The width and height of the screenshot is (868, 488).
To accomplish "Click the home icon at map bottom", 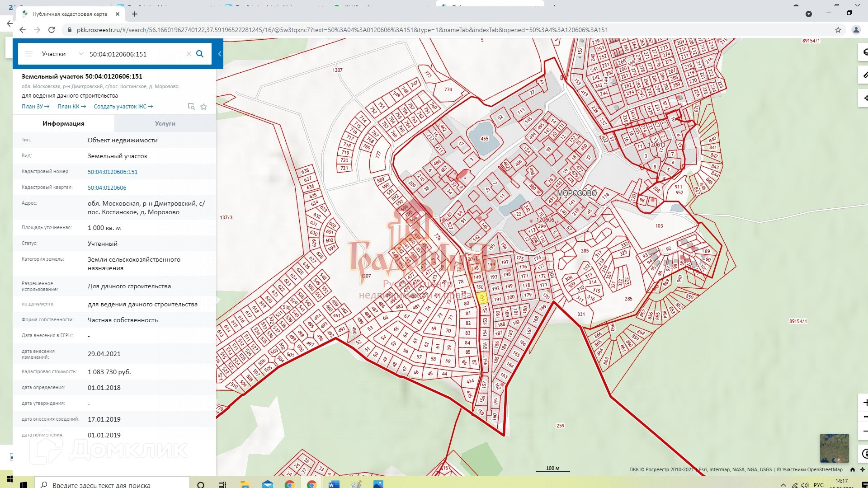I will pyautogui.click(x=852, y=469).
